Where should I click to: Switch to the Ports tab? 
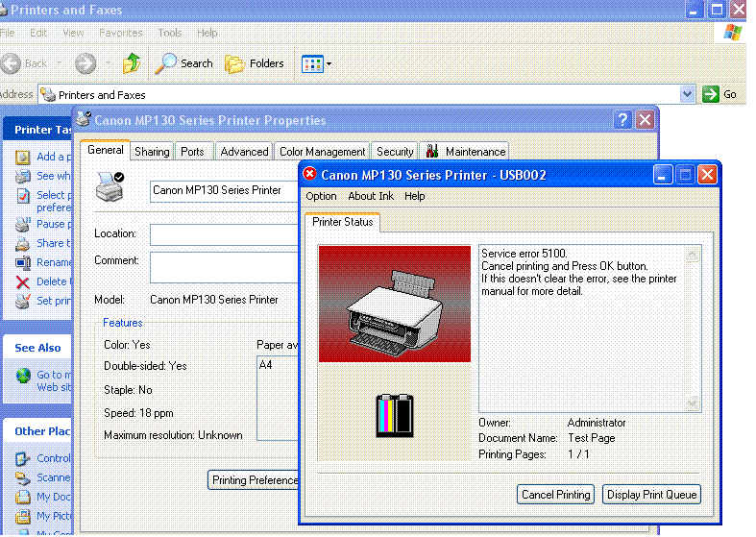tap(192, 152)
